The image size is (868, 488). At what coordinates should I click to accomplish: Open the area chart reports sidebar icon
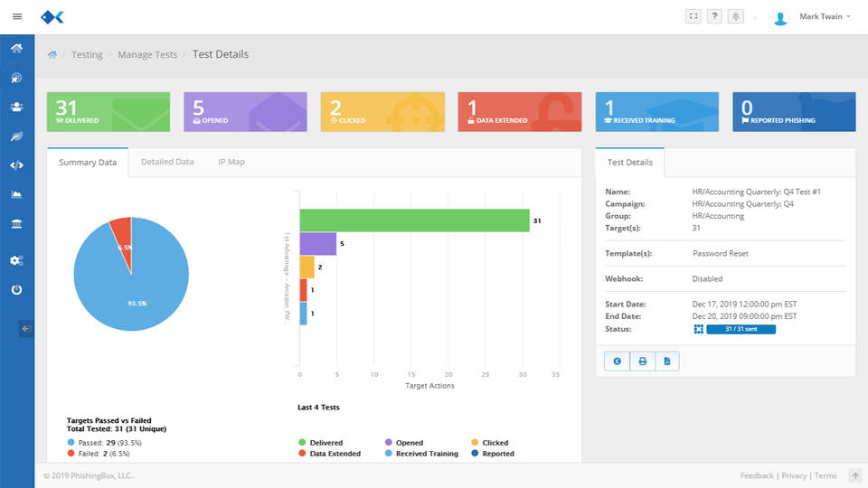point(16,194)
